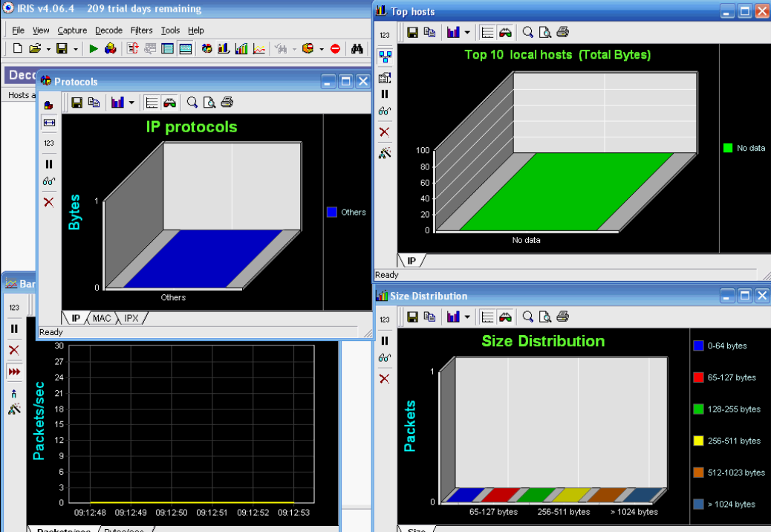This screenshot has width=771, height=532.
Task: Open chart type dropdown in Protocols window
Action: (x=131, y=103)
